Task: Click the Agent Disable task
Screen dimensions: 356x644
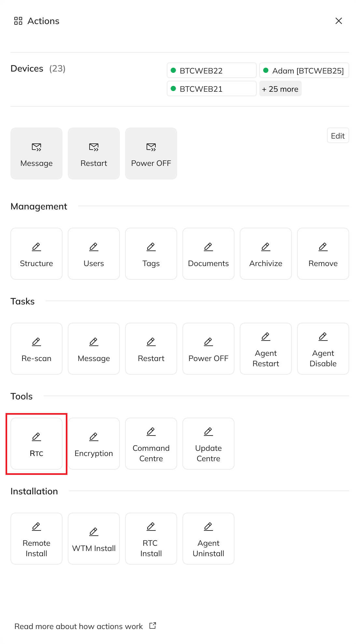Action: coord(323,349)
